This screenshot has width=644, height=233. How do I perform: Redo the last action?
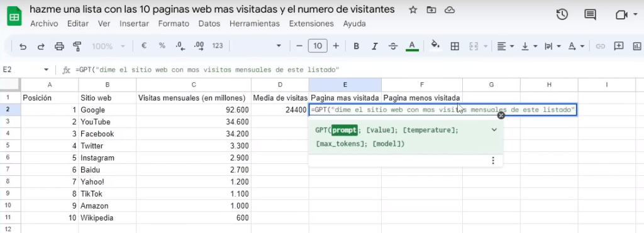pyautogui.click(x=41, y=46)
